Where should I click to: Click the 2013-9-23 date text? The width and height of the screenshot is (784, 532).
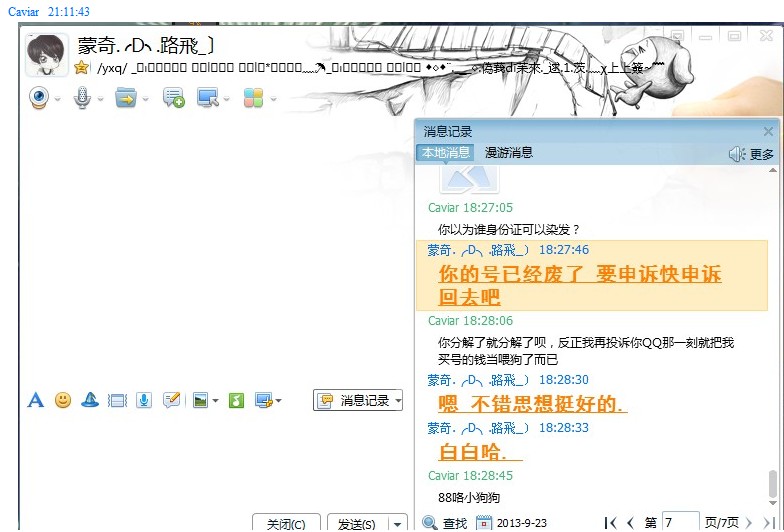pos(522,524)
